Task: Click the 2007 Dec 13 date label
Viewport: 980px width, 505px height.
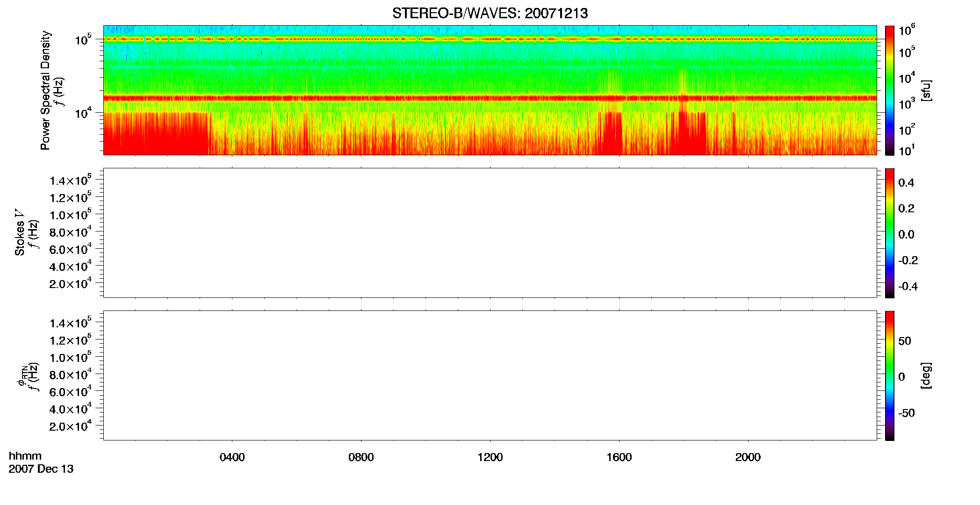Action: pyautogui.click(x=41, y=469)
